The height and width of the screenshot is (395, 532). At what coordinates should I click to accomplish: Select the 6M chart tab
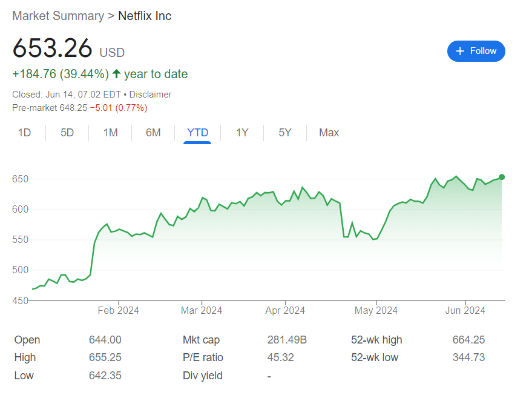coord(153,133)
